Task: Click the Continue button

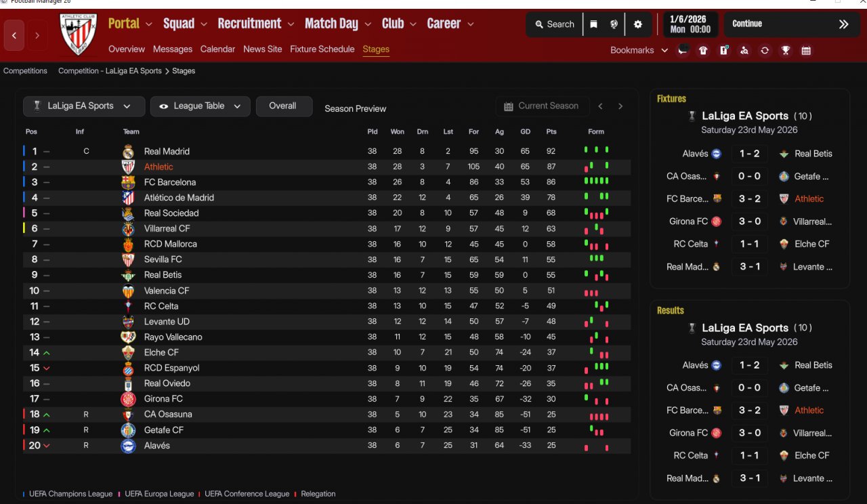Action: pos(790,24)
